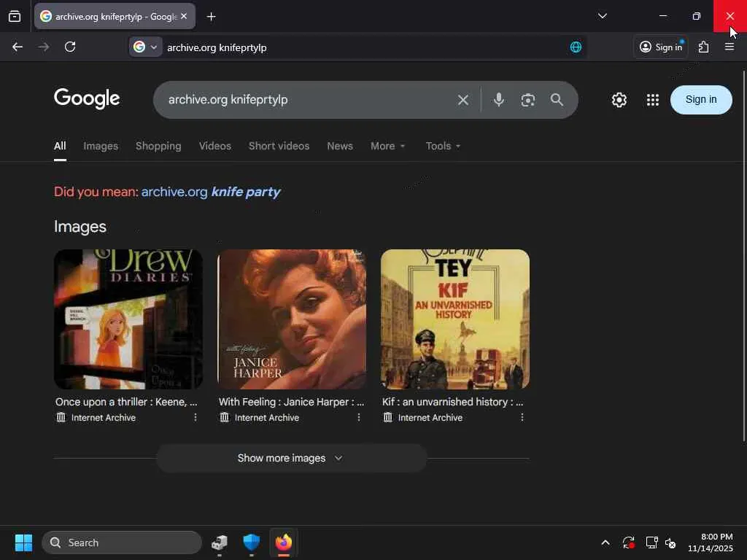Follow the suggested 'archive.org knife party' link

pos(211,192)
